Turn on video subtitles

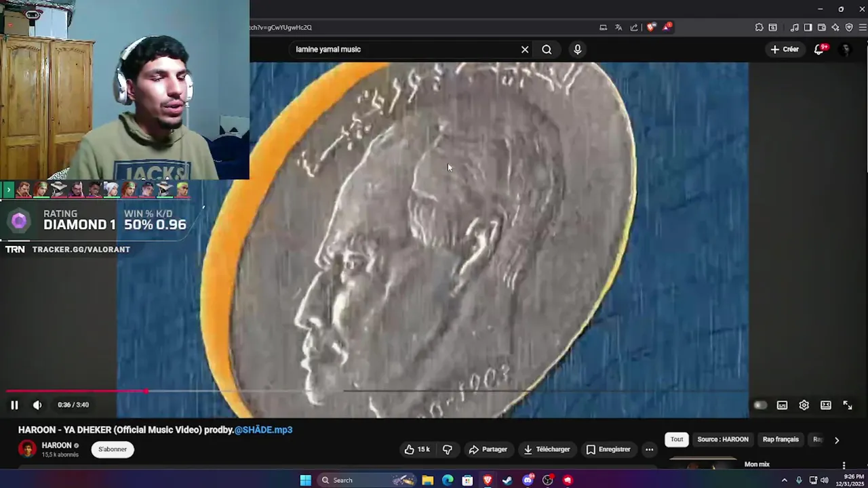782,405
